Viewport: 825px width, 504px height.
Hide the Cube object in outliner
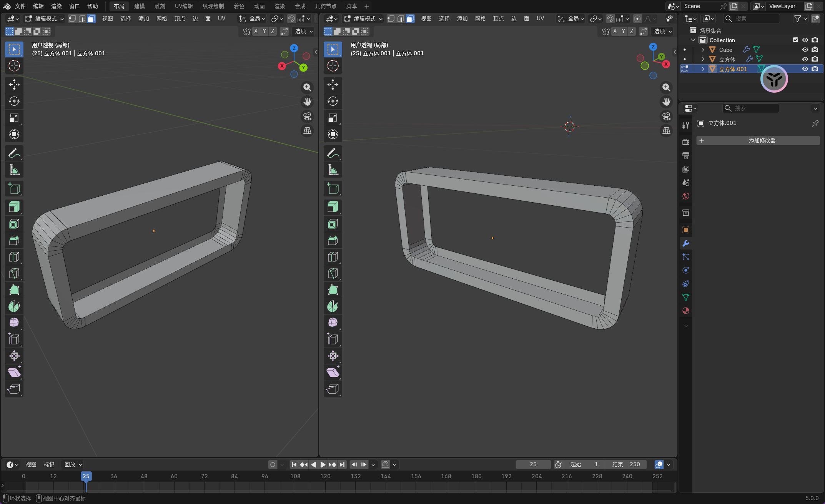[x=805, y=50]
